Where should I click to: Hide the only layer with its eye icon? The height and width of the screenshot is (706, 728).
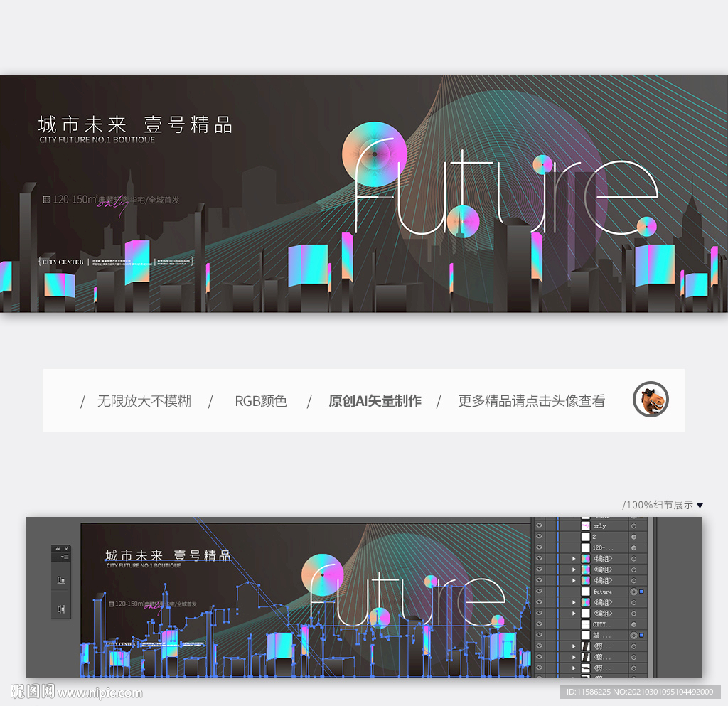coord(540,526)
